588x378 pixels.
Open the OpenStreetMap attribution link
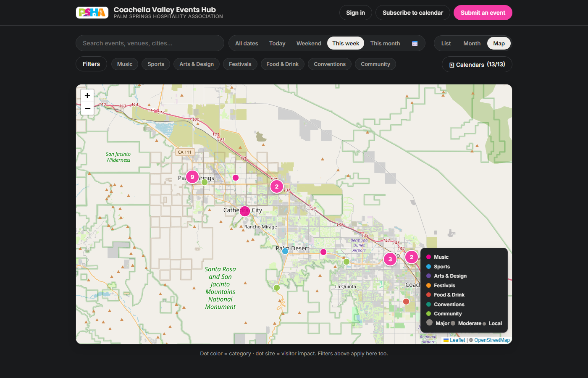tap(492, 340)
